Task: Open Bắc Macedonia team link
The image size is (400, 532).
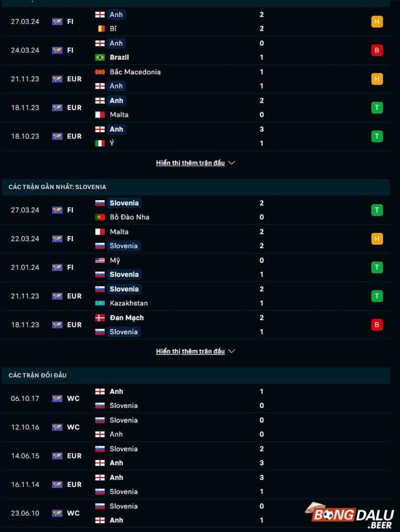Action: coord(135,72)
